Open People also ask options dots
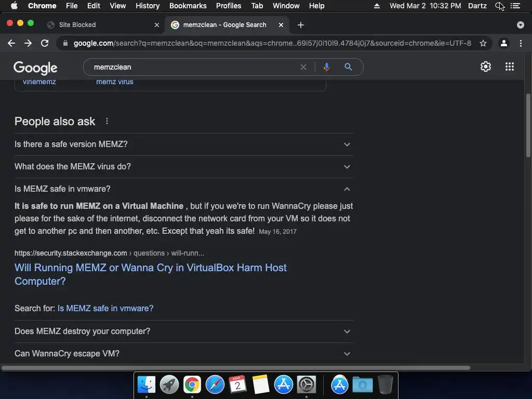 click(x=107, y=121)
